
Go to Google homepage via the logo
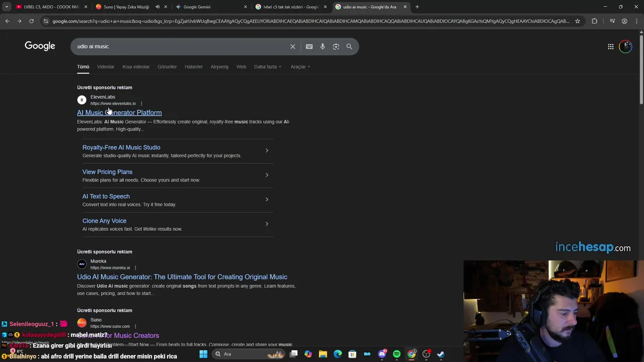point(40,46)
